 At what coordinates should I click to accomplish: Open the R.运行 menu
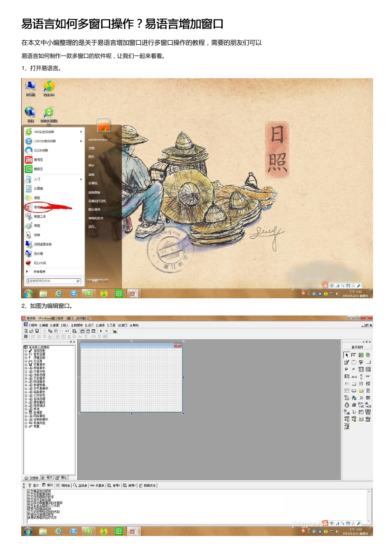[x=89, y=325]
